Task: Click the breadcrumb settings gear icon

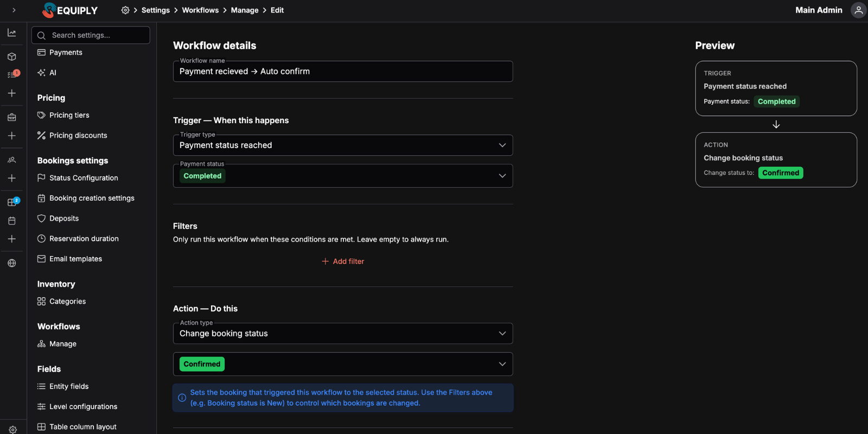Action: click(x=125, y=10)
